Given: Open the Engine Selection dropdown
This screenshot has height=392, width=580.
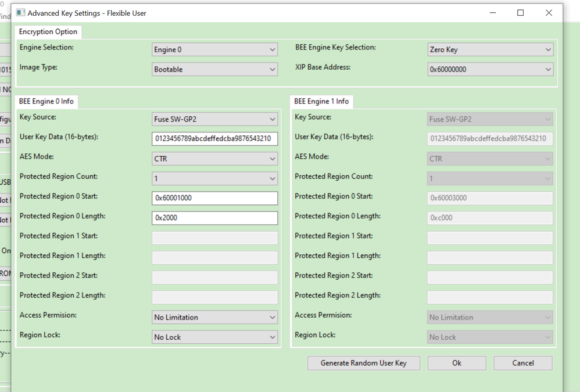Looking at the screenshot, I should 214,49.
